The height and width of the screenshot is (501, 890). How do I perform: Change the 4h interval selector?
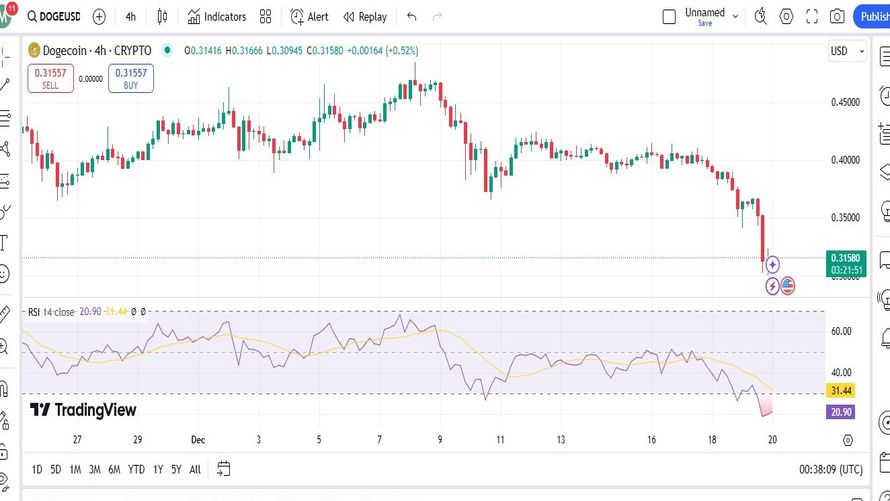click(x=131, y=17)
